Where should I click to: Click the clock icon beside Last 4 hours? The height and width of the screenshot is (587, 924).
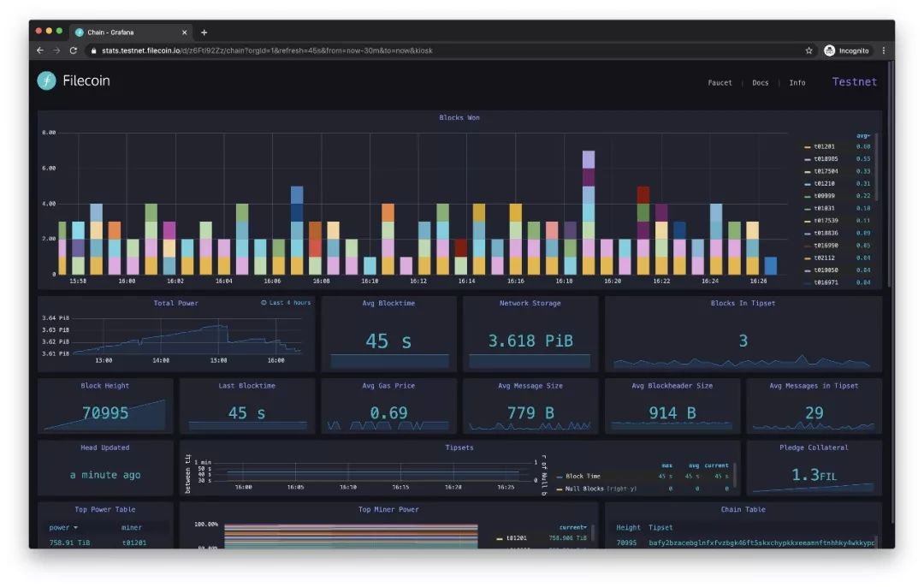coord(264,302)
